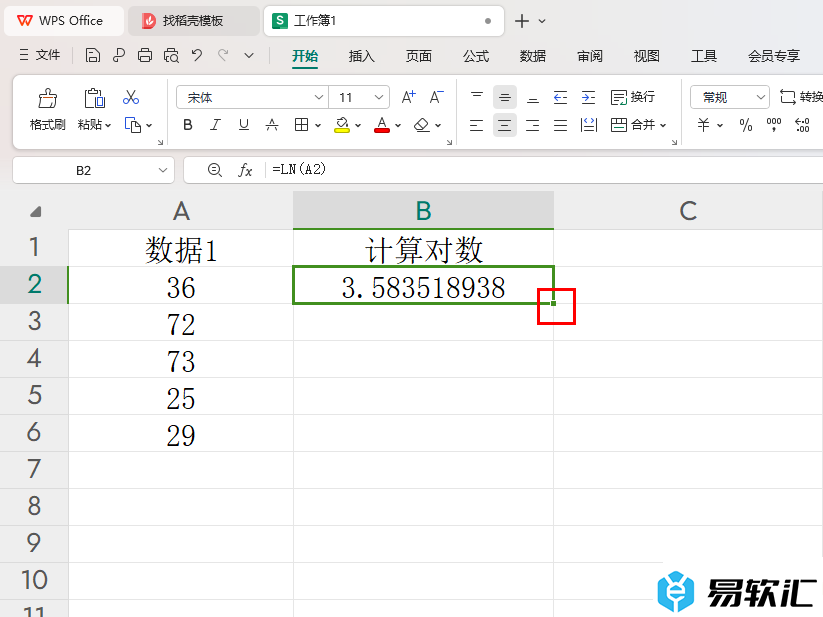Click the Redo arrow icon

223,55
